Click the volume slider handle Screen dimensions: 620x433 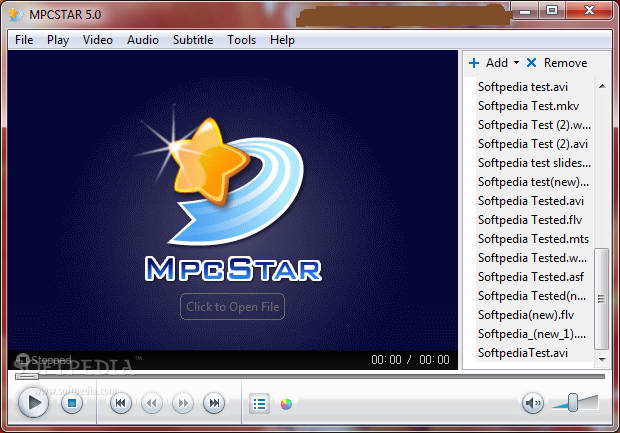pos(573,402)
